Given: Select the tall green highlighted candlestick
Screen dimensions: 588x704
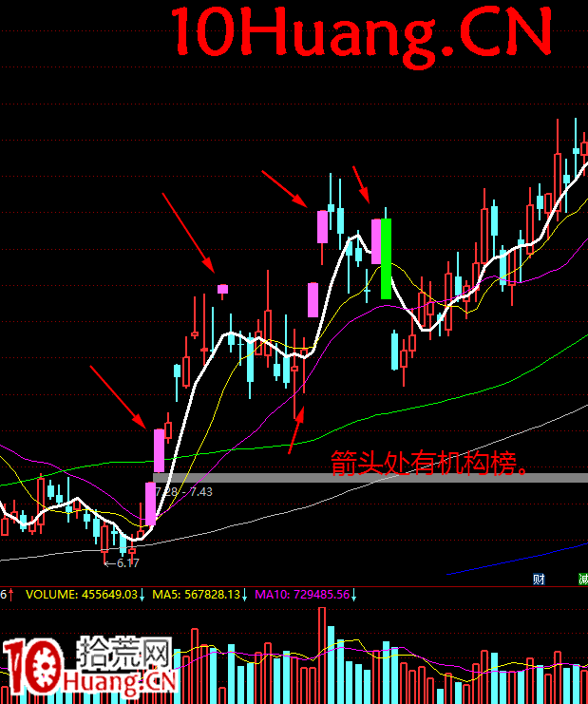Looking at the screenshot, I should [386, 258].
